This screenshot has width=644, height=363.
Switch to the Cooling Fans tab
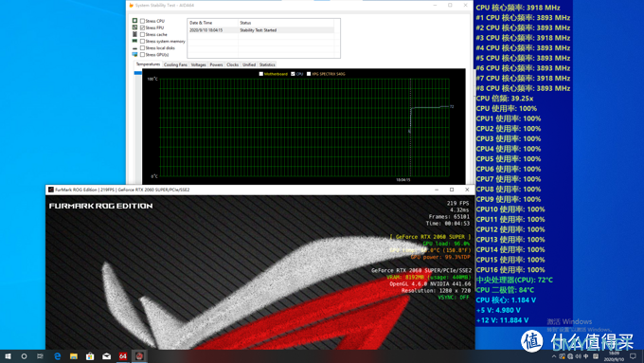pos(175,64)
